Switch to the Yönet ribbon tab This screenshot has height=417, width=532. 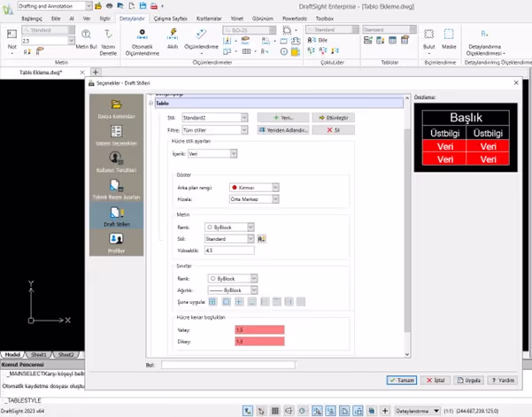pyautogui.click(x=237, y=19)
